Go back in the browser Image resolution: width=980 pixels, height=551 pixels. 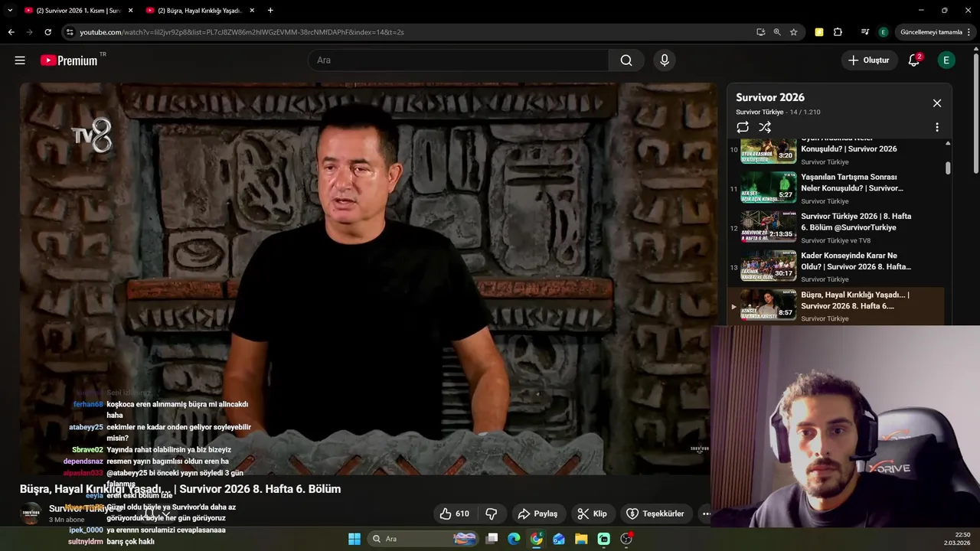(x=11, y=32)
